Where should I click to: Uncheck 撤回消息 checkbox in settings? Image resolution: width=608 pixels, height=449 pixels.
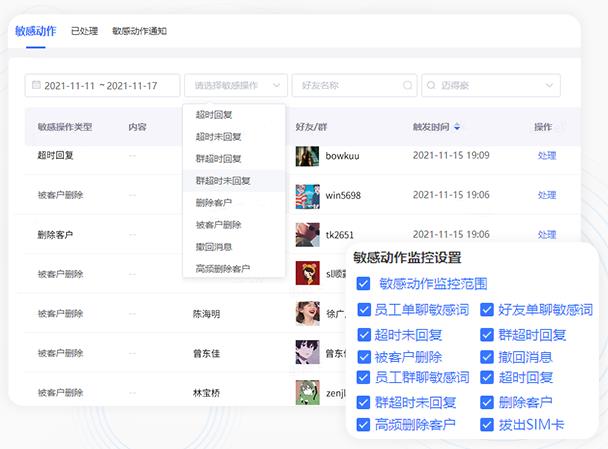[x=487, y=357]
